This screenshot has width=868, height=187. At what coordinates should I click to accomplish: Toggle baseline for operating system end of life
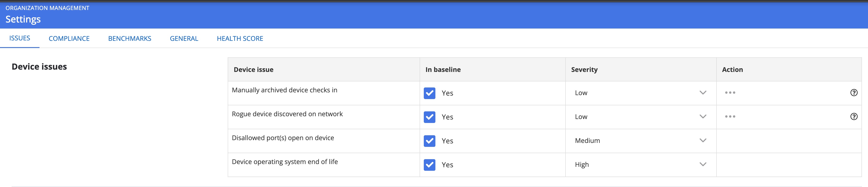click(x=429, y=165)
